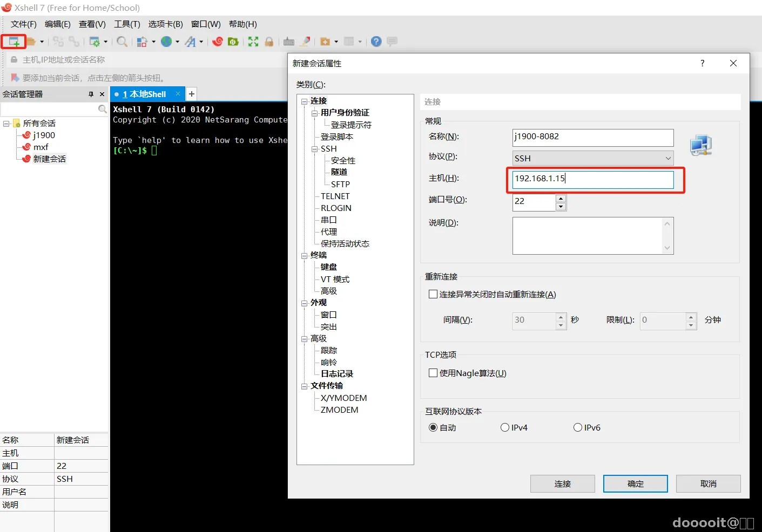This screenshot has height=532, width=762.
Task: Close the 本地Shell tab
Action: click(x=178, y=94)
